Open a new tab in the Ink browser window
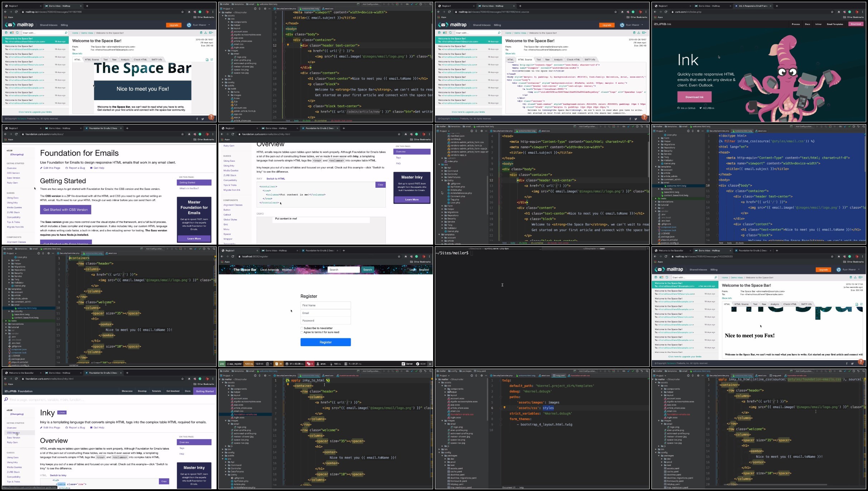868x491 pixels. 777,6
